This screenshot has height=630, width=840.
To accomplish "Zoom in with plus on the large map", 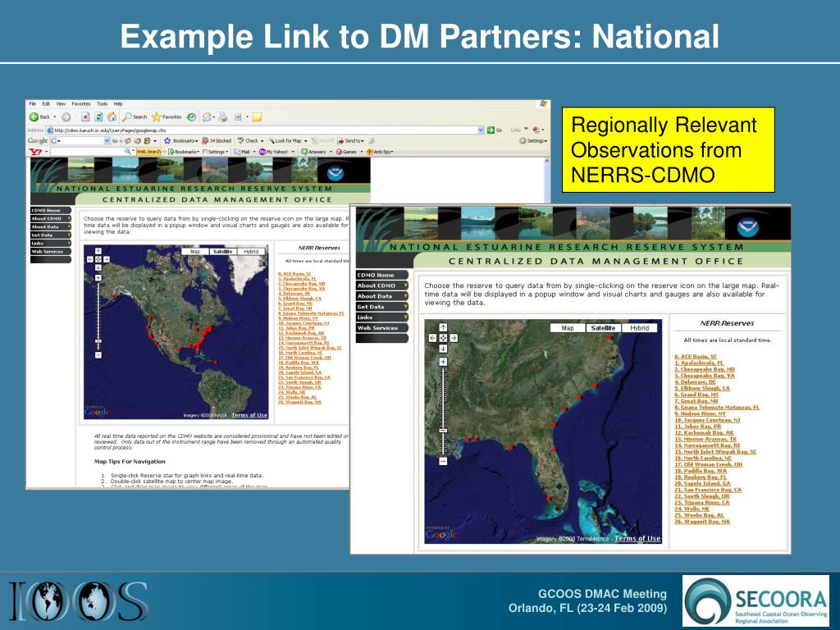I will 443,362.
